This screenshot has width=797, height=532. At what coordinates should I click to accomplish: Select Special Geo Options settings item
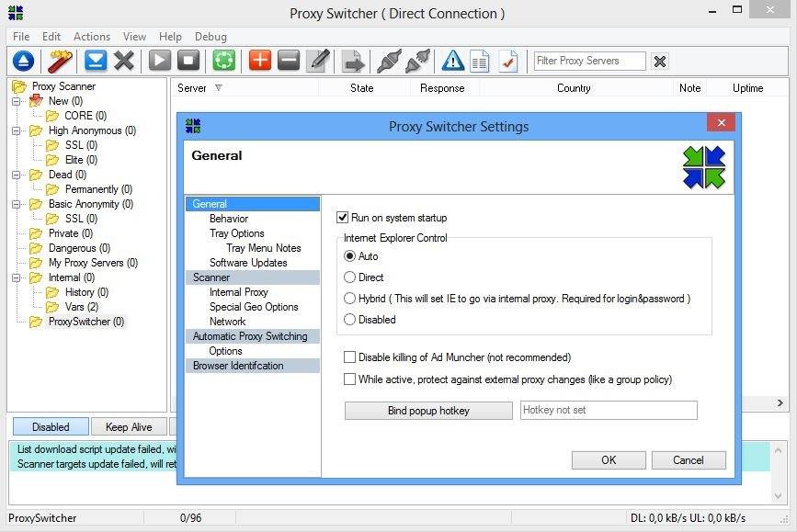pyautogui.click(x=254, y=307)
